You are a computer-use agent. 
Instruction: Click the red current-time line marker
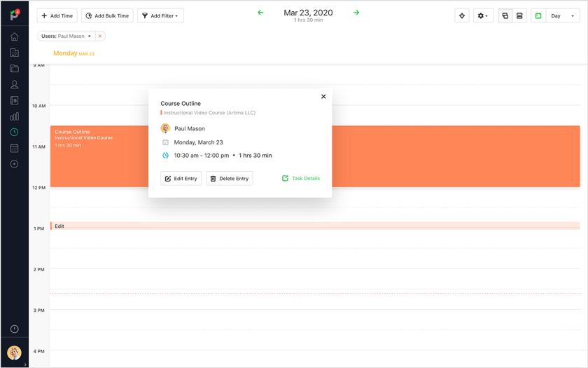pyautogui.click(x=315, y=293)
